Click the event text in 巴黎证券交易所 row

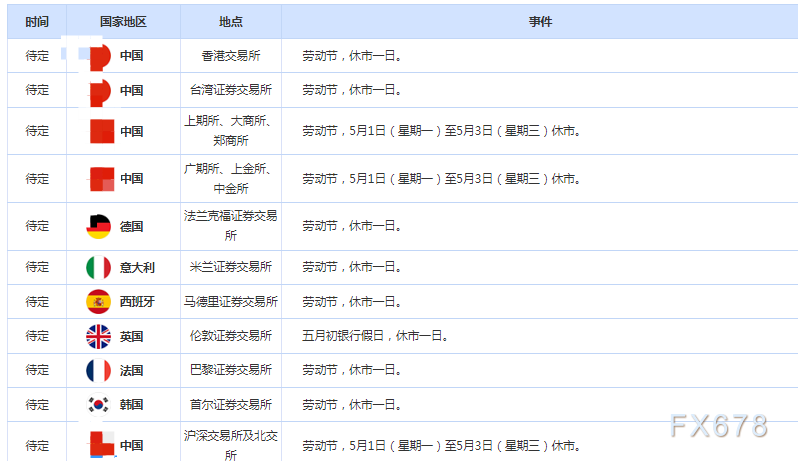352,370
